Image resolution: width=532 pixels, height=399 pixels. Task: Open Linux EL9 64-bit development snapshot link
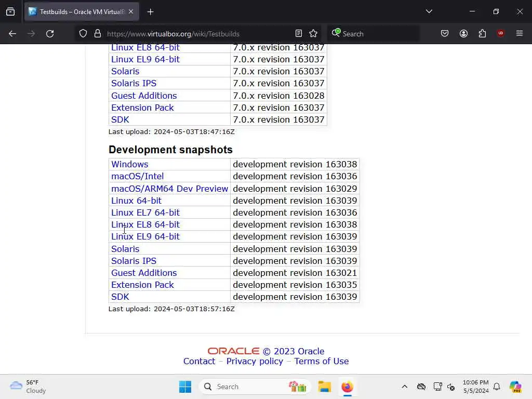(145, 236)
